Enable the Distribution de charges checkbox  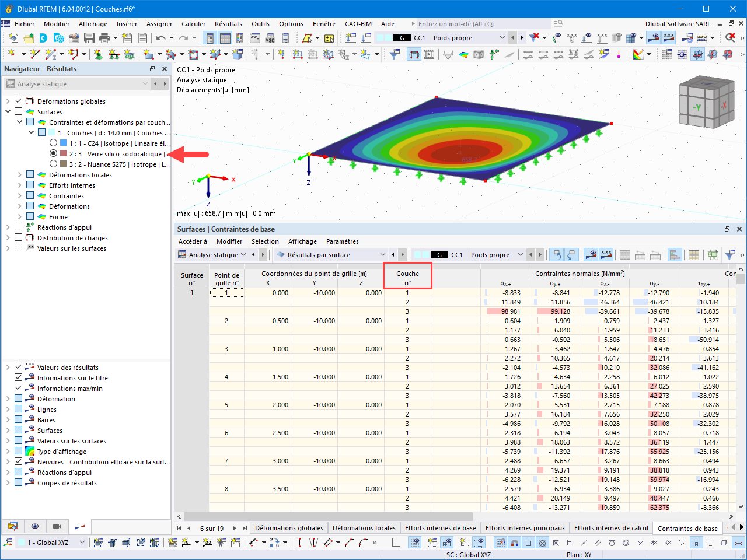pyautogui.click(x=19, y=238)
